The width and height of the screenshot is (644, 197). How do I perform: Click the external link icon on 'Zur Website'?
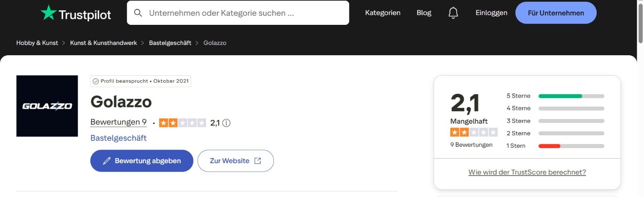[x=258, y=161]
